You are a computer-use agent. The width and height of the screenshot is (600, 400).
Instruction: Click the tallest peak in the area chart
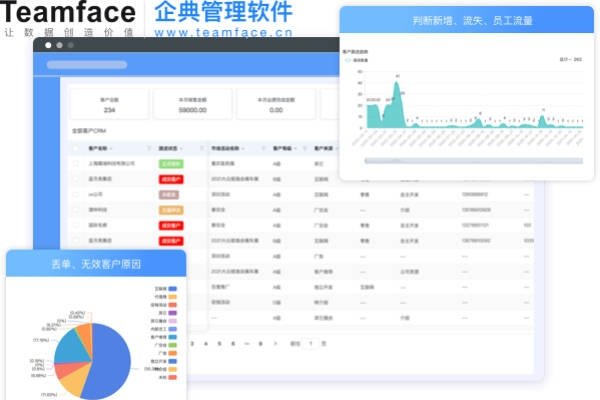(397, 82)
